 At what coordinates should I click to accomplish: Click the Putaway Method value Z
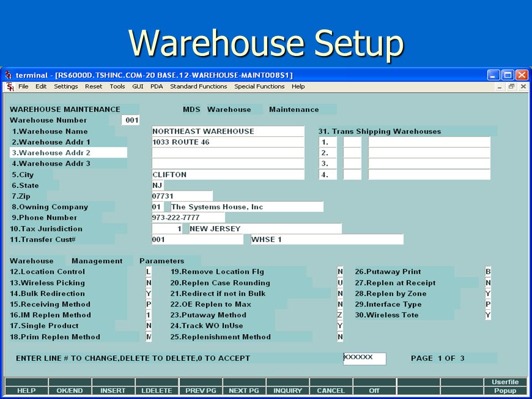340,315
